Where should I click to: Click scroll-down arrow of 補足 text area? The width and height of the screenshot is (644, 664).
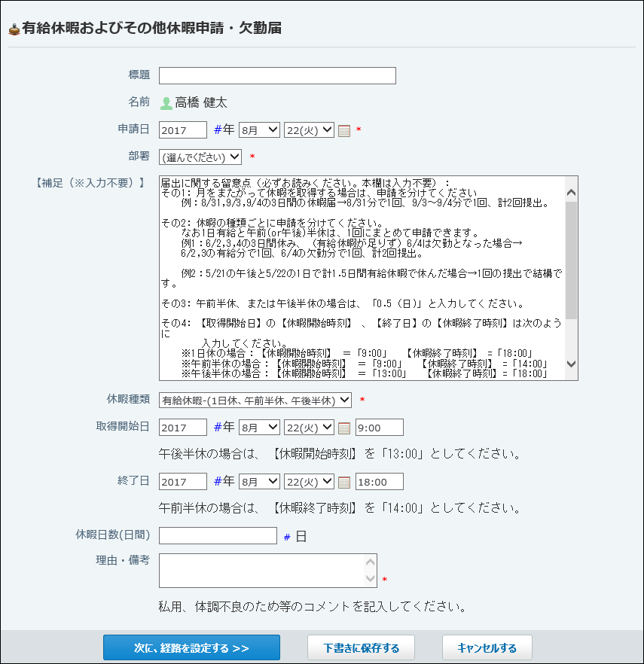pos(571,364)
